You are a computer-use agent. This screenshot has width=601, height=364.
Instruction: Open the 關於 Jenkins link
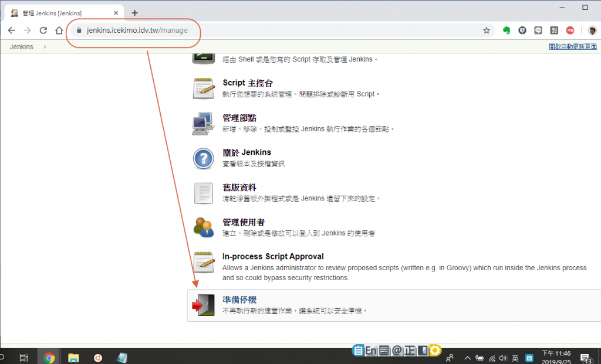(x=247, y=152)
